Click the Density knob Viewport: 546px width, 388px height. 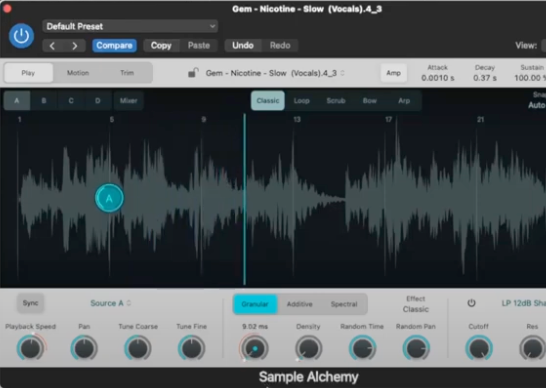309,348
